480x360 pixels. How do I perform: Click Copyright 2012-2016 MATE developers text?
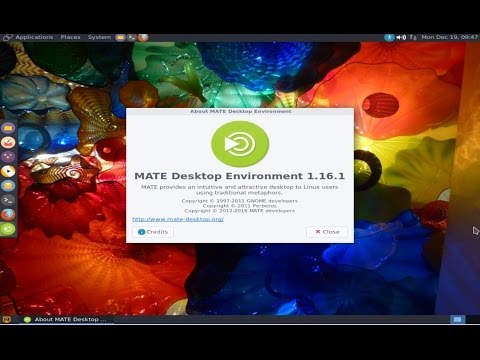pos(239,211)
